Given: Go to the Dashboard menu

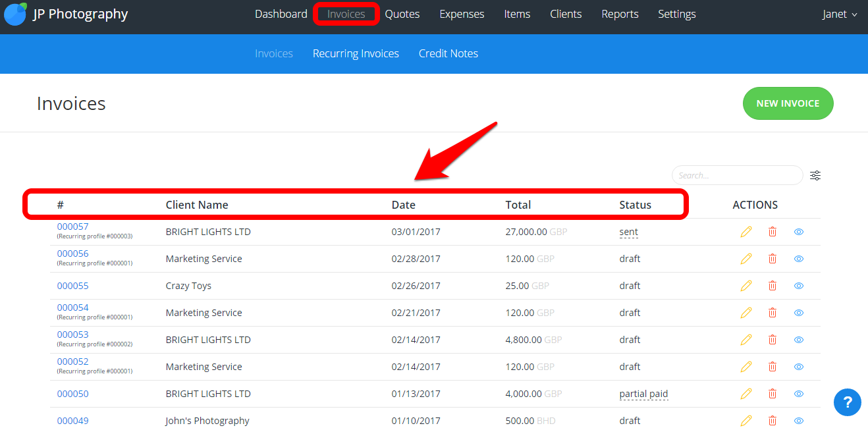Looking at the screenshot, I should [281, 14].
